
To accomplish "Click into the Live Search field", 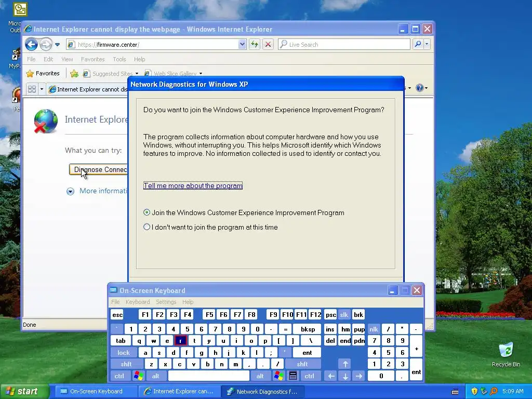I will click(x=344, y=45).
